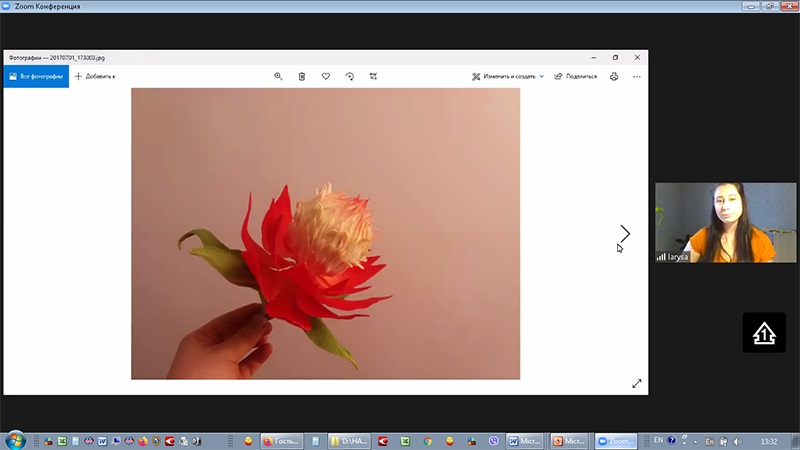Screen dimensions: 800x450
Task: Select the crop tool icon
Action: (373, 76)
